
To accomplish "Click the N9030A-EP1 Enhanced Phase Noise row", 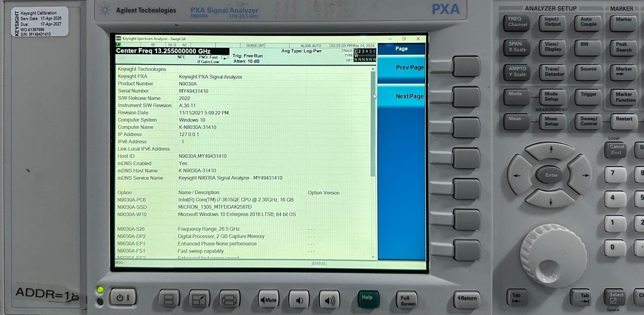I will (243, 244).
